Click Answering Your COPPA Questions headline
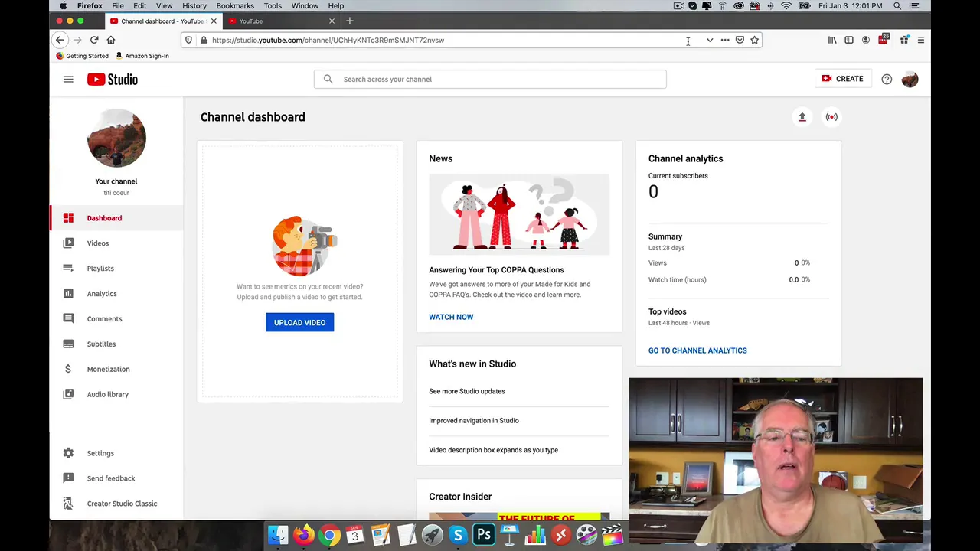980x551 pixels. coord(496,269)
